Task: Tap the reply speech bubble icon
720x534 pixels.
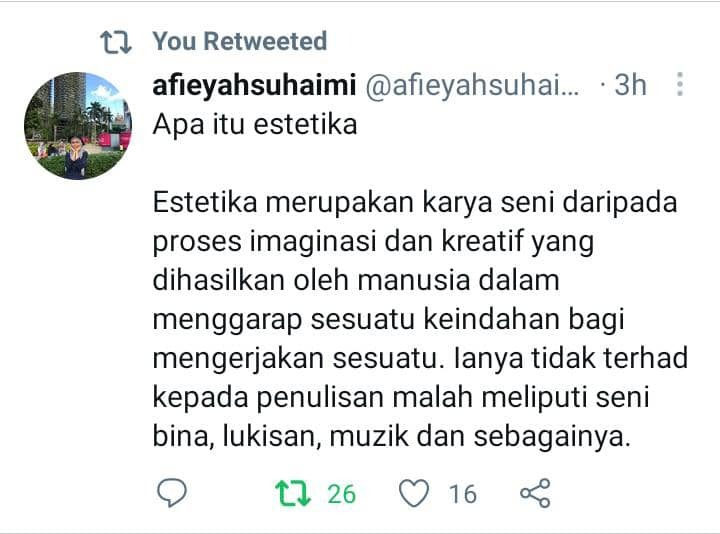Action: (172, 493)
